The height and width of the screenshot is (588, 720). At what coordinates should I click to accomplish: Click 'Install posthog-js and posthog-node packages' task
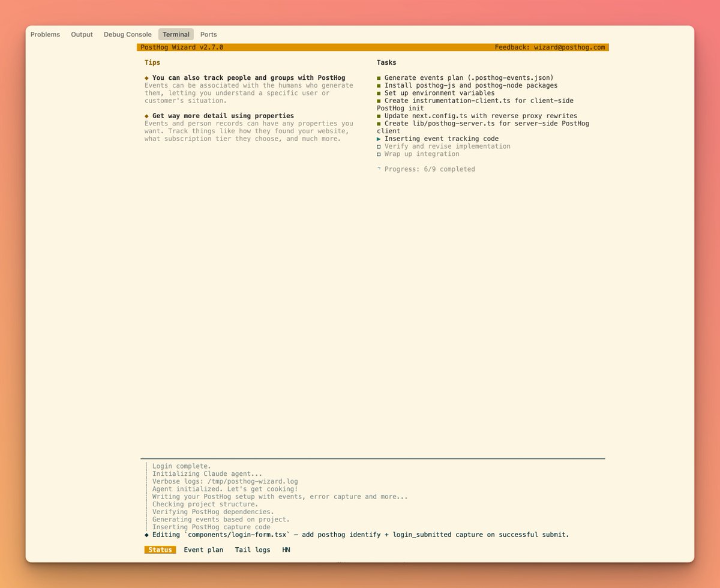pyautogui.click(x=471, y=85)
